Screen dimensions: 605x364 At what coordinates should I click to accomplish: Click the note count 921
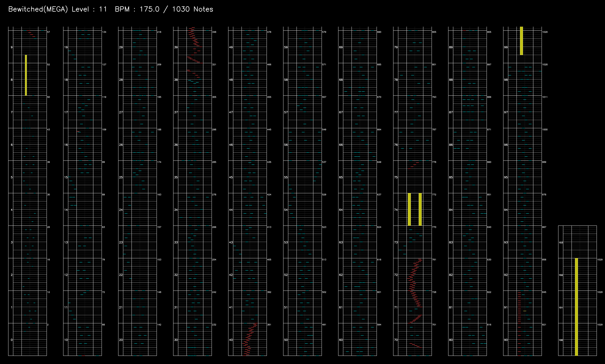[x=544, y=324]
